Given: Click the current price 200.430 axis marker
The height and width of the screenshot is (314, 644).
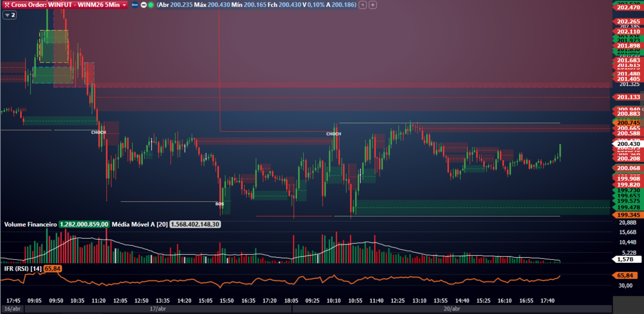Looking at the screenshot, I should pyautogui.click(x=628, y=144).
